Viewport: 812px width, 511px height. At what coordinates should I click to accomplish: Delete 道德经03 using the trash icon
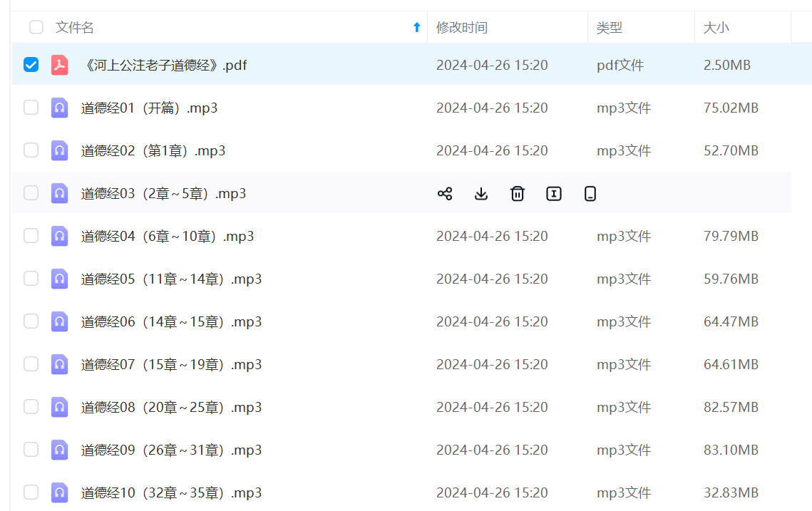click(x=518, y=194)
